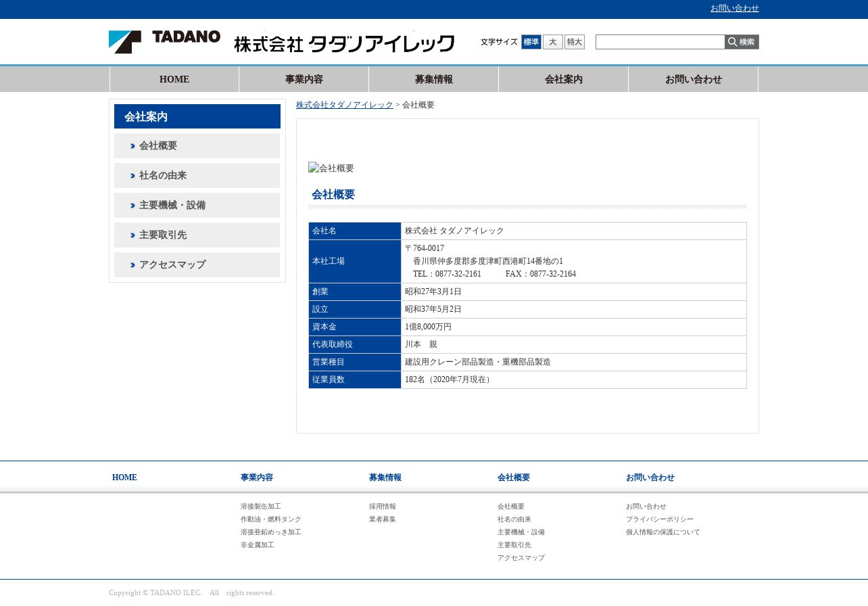Click the 本社工場 table header cell

[x=355, y=261]
